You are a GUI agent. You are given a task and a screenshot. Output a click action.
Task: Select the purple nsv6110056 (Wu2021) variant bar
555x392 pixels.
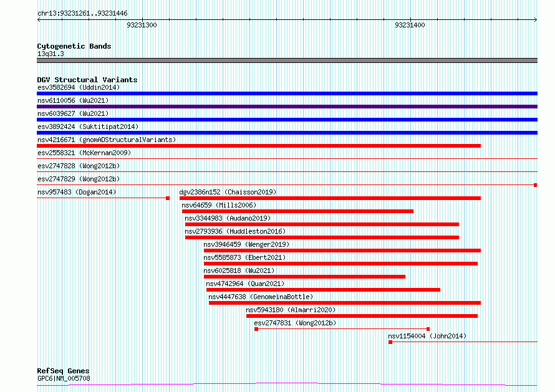pos(287,107)
